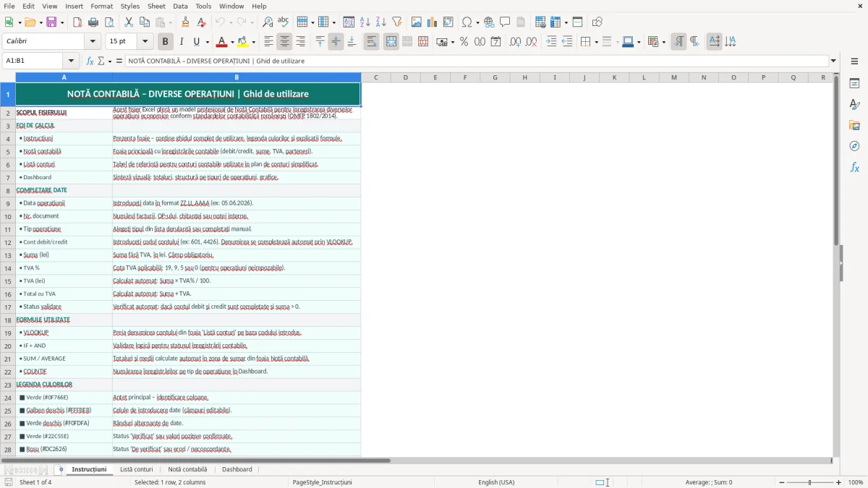Click English (USA) language in status bar
The height and width of the screenshot is (488, 868).
click(496, 482)
